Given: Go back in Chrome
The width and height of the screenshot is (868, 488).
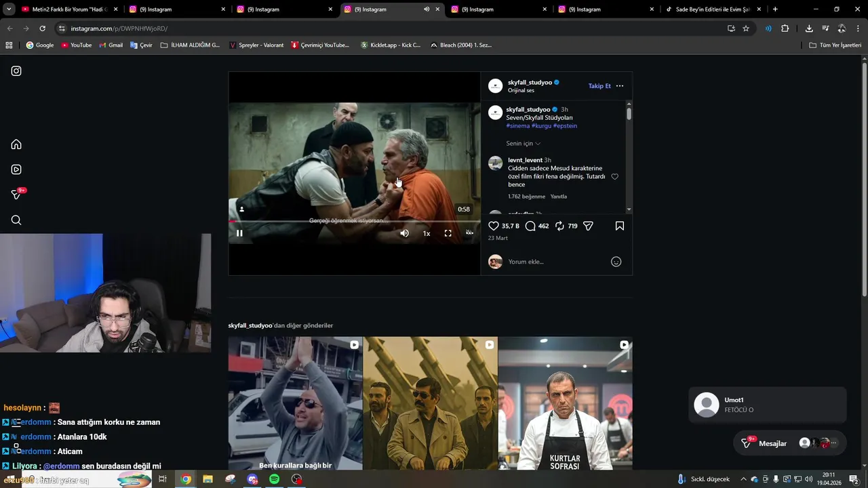Looking at the screenshot, I should [x=9, y=28].
